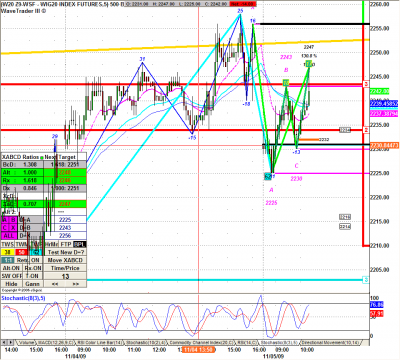Toggle the Rx ON switch
The height and width of the screenshot is (360, 400).
(33, 268)
